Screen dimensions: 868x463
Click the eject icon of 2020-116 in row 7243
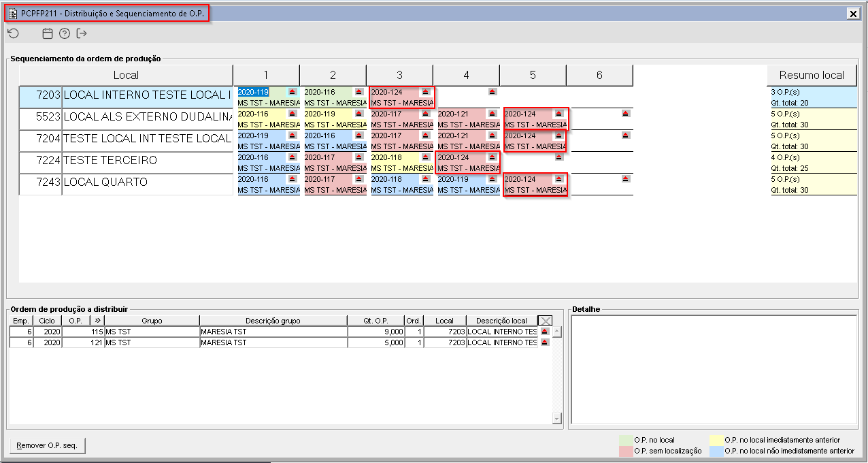pyautogui.click(x=293, y=179)
